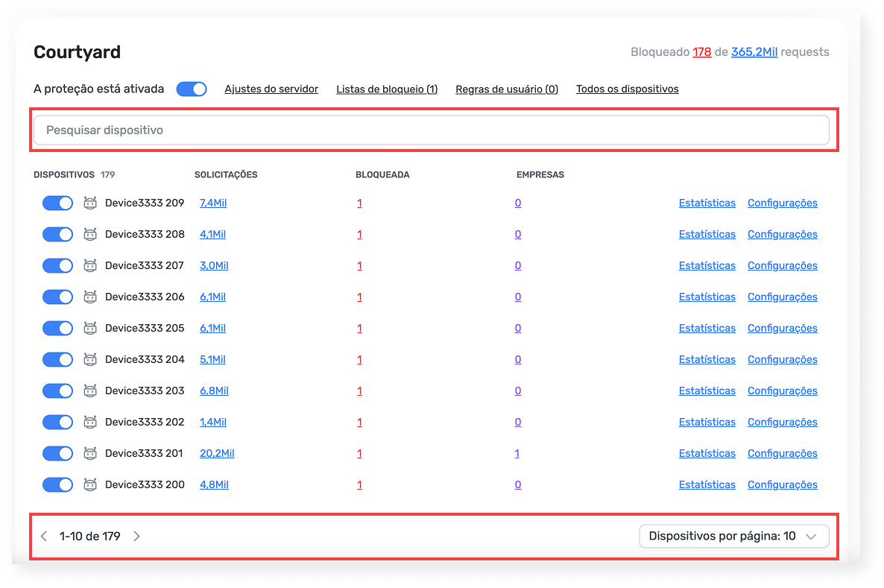Click the device icon for Device3333 200
Image resolution: width=884 pixels, height=588 pixels.
pyautogui.click(x=90, y=484)
